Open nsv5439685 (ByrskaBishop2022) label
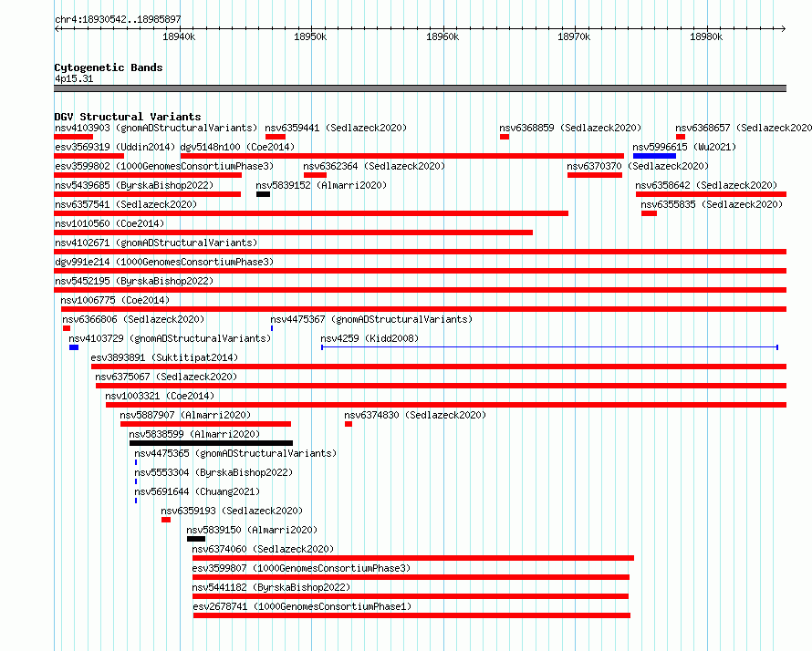Screen dimensions: 812x651 tap(134, 185)
